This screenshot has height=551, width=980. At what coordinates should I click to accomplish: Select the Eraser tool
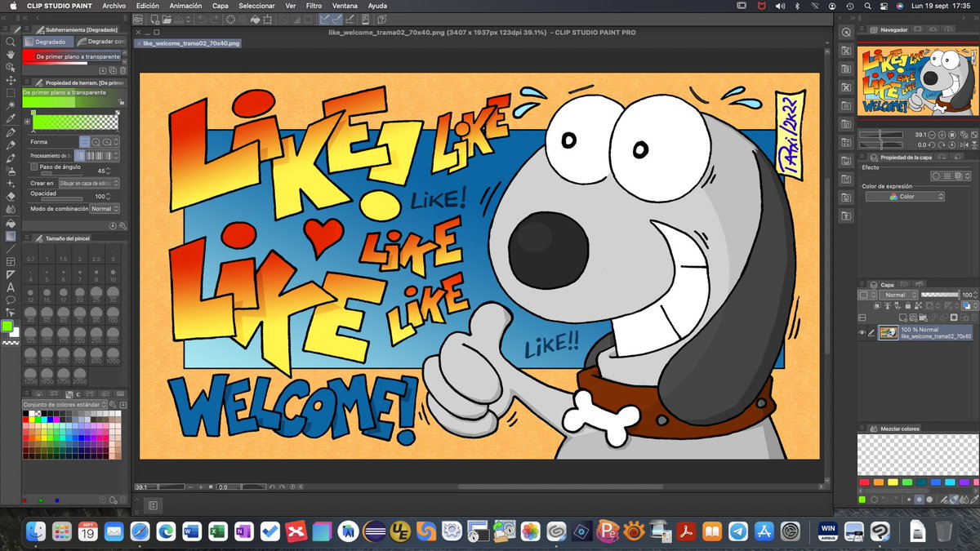(x=11, y=197)
